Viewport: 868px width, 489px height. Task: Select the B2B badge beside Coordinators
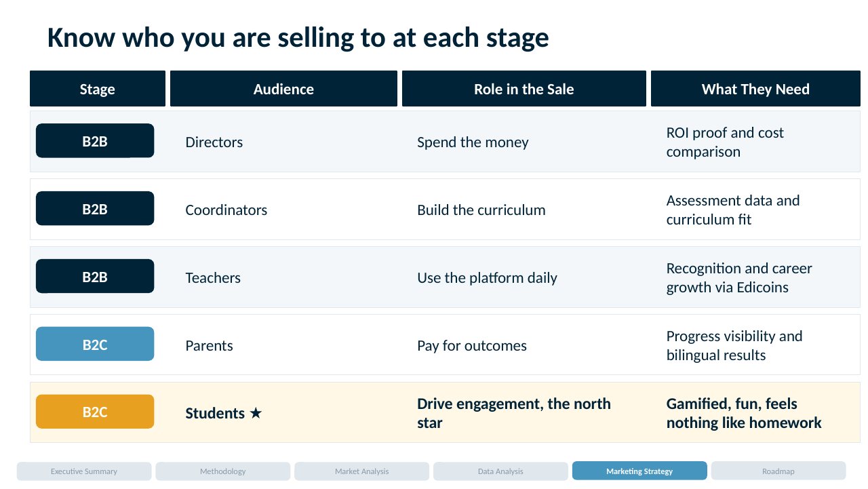point(95,209)
